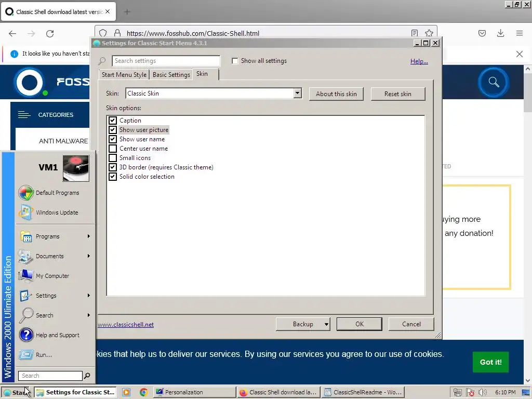Click tracking protection shield icon

103,33
